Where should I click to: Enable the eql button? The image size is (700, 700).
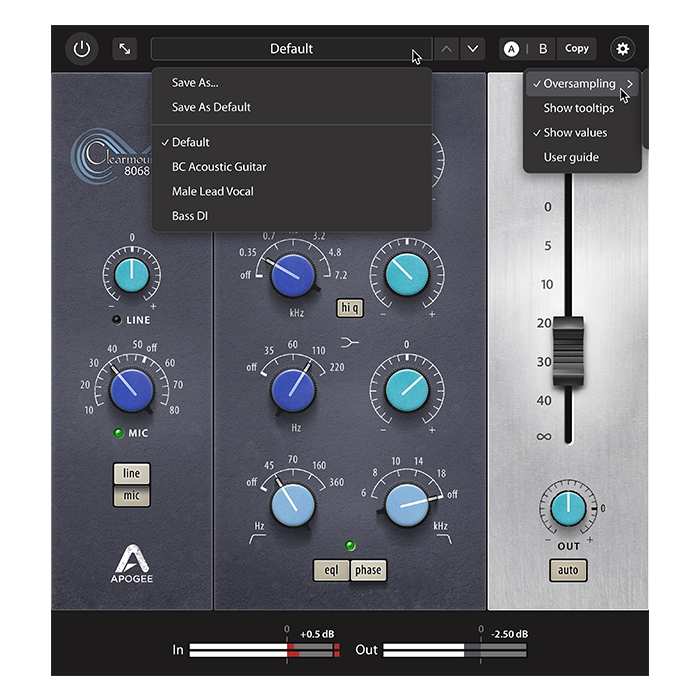331,571
